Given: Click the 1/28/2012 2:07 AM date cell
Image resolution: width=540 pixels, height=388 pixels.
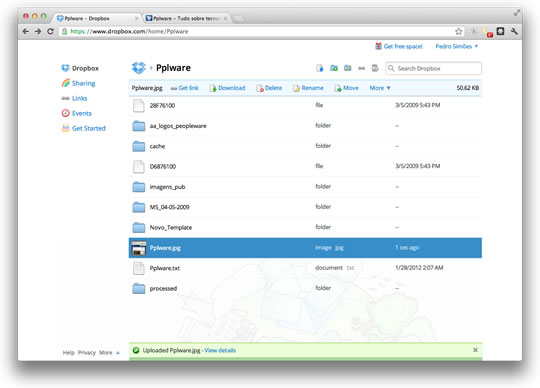Looking at the screenshot, I should [419, 268].
